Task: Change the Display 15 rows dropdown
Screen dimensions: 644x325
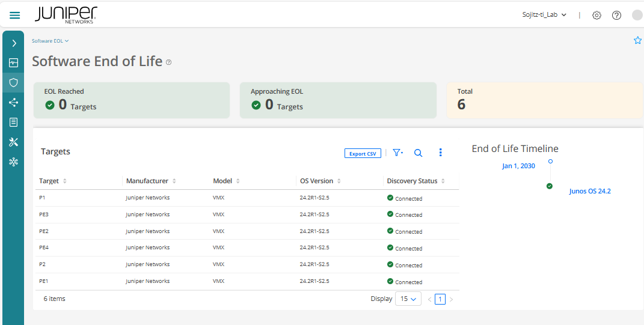Action: [408, 299]
